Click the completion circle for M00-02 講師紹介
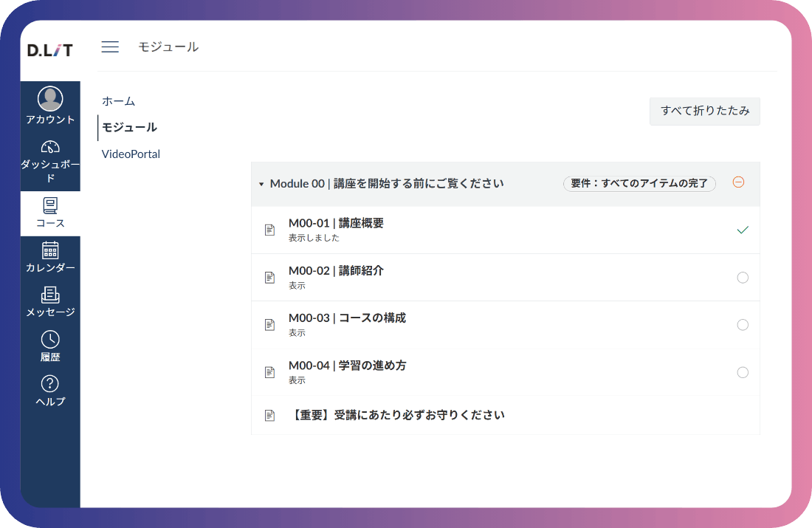The height and width of the screenshot is (528, 812). click(x=743, y=278)
